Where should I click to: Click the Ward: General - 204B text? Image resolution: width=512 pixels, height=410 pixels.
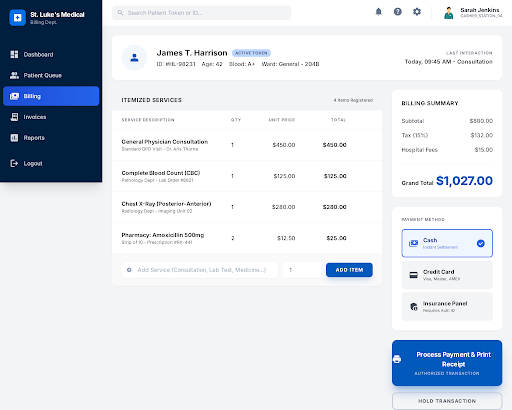[x=290, y=64]
